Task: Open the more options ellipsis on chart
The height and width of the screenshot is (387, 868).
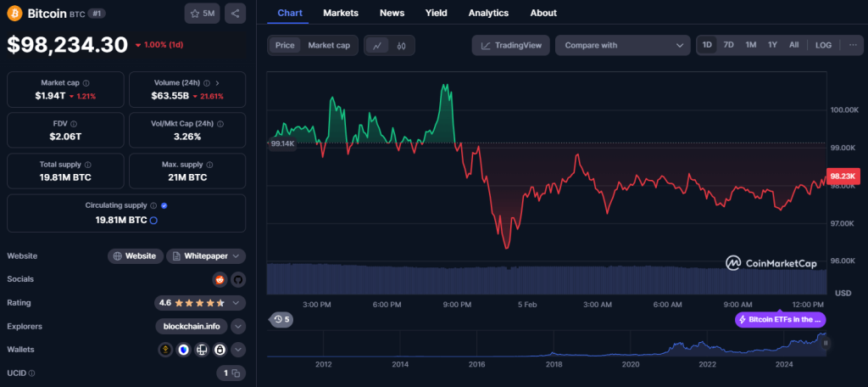Action: point(851,45)
